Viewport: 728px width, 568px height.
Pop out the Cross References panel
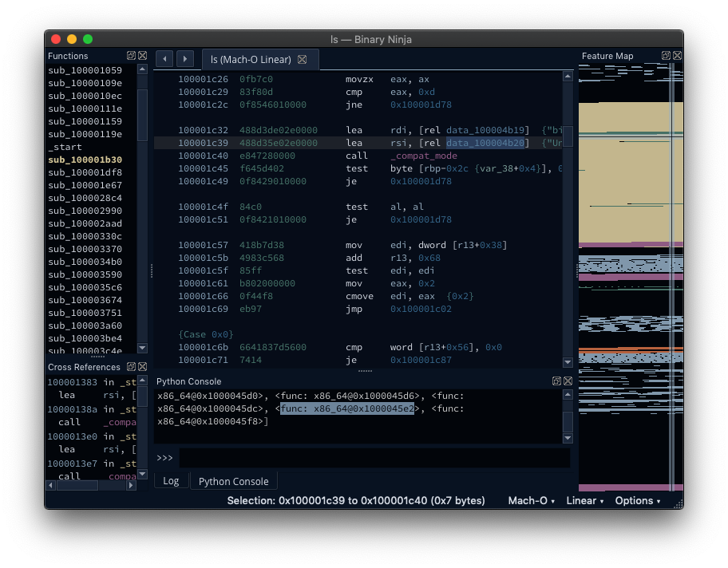pos(132,367)
